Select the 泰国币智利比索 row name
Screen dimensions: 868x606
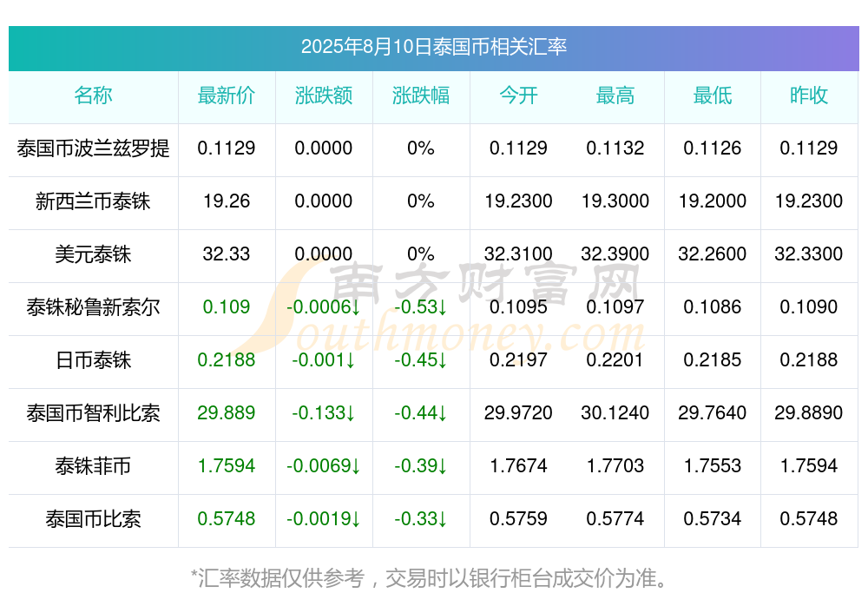(93, 413)
